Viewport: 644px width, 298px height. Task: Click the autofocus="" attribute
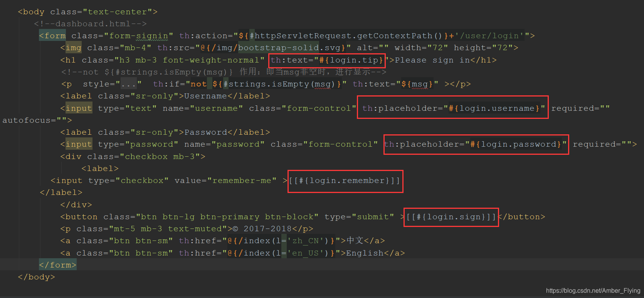34,120
